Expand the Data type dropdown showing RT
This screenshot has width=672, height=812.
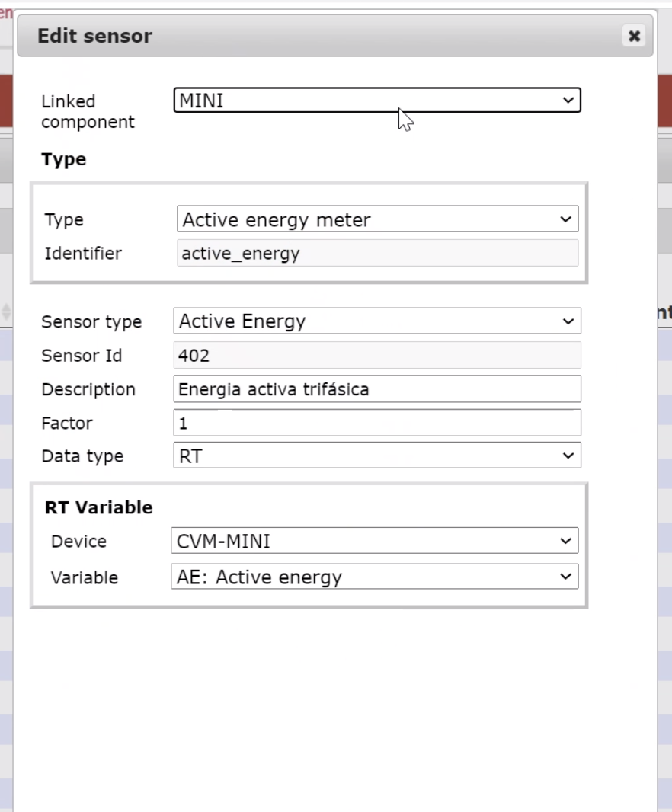377,456
